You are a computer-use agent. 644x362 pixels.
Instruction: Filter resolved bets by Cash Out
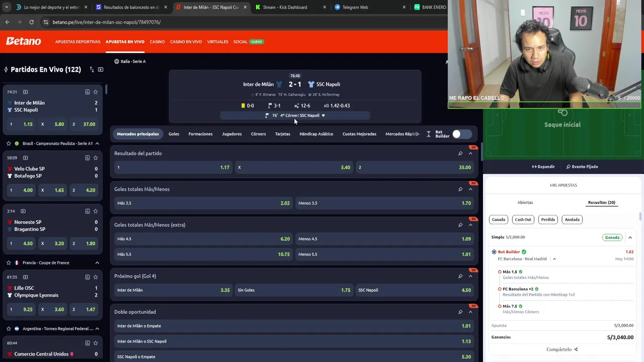pyautogui.click(x=523, y=219)
